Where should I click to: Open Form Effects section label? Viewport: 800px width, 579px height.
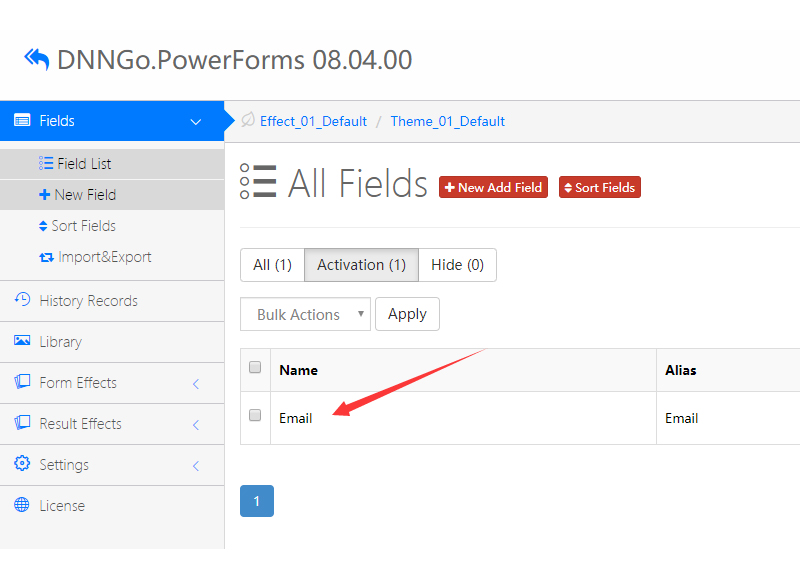click(x=78, y=383)
